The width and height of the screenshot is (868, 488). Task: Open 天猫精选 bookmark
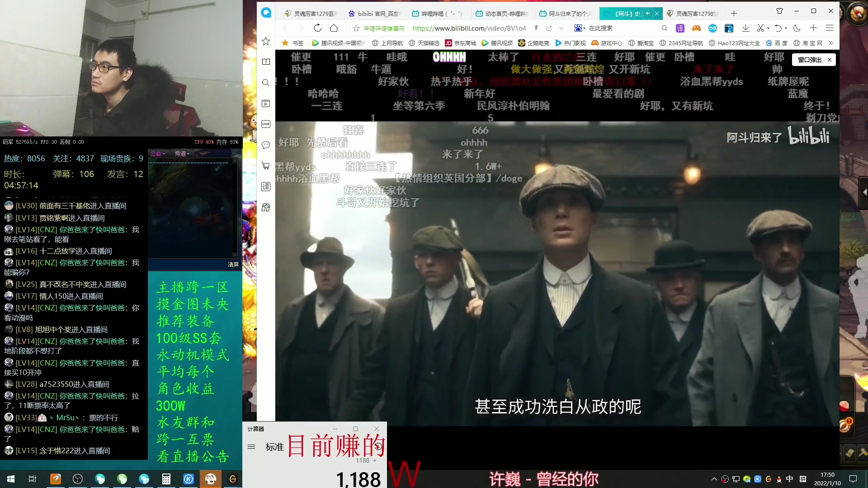coord(424,43)
